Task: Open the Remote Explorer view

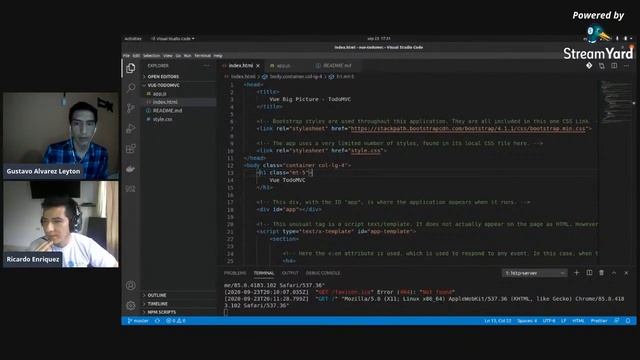Action: click(x=131, y=189)
